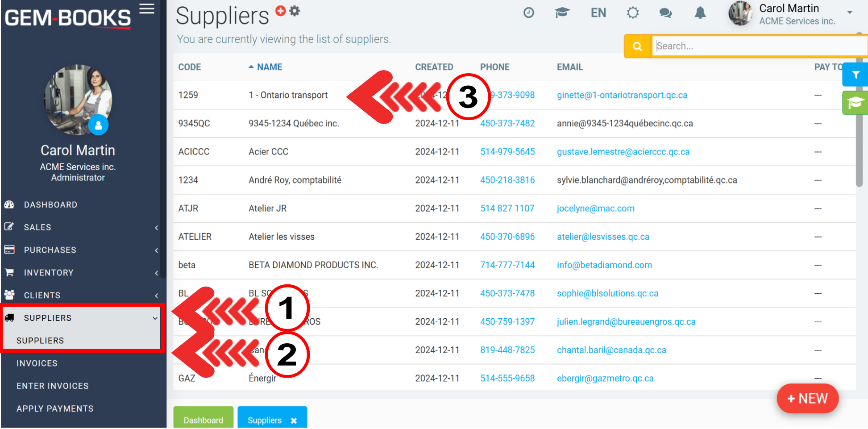Image resolution: width=868 pixels, height=429 pixels.
Task: Open the Dashboard sidebar item
Action: [x=50, y=204]
